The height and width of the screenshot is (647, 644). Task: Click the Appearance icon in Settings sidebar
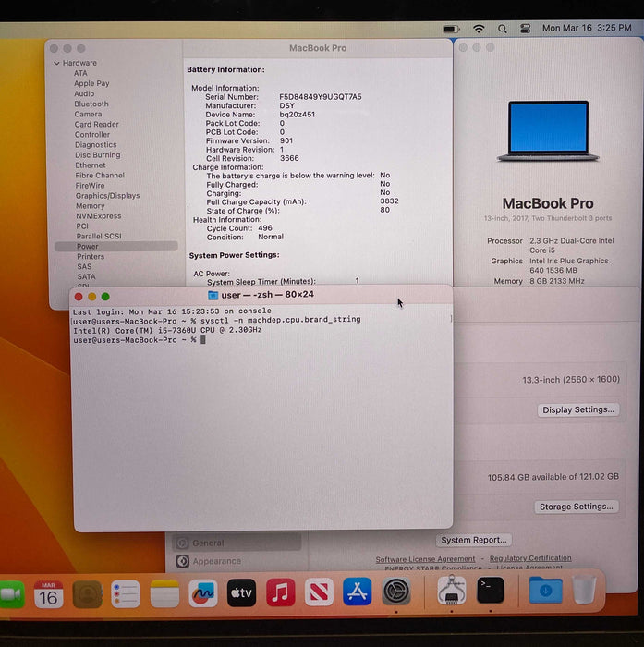pyautogui.click(x=182, y=561)
